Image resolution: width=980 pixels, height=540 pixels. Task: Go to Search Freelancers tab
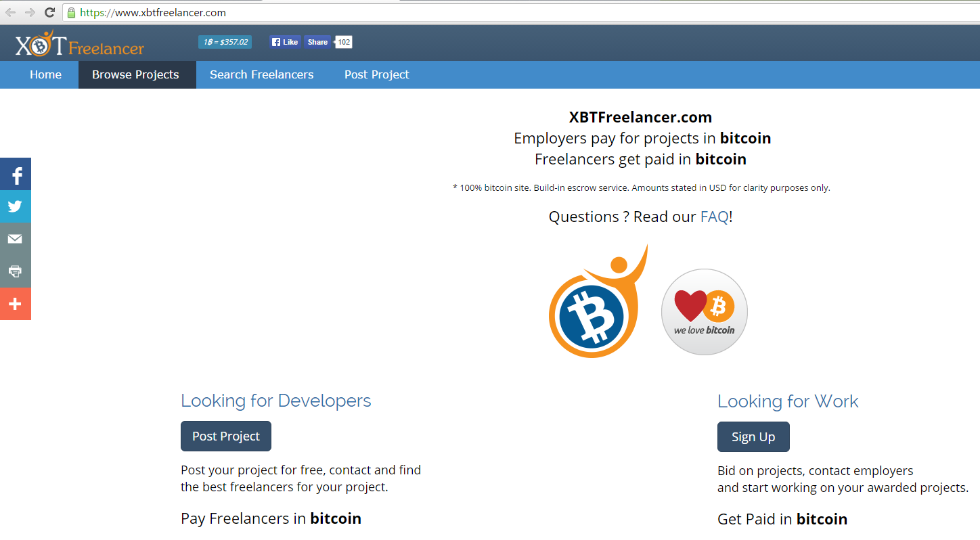(x=261, y=74)
